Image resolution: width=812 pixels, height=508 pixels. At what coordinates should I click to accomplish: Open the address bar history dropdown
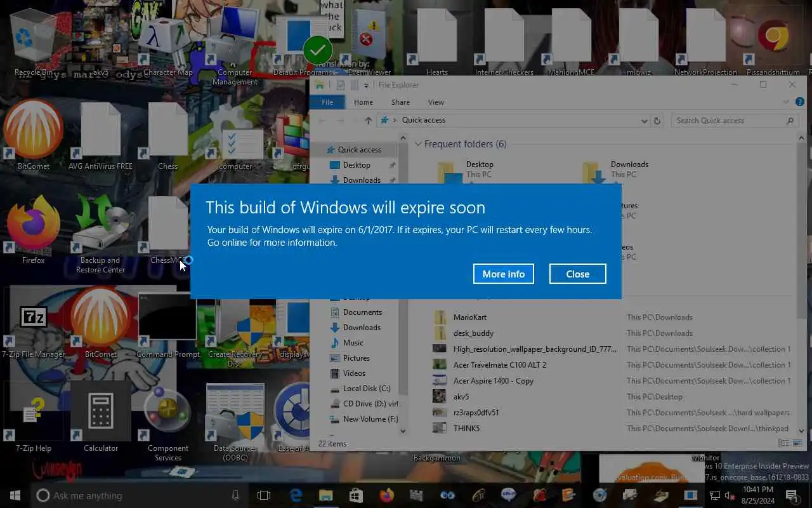645,121
